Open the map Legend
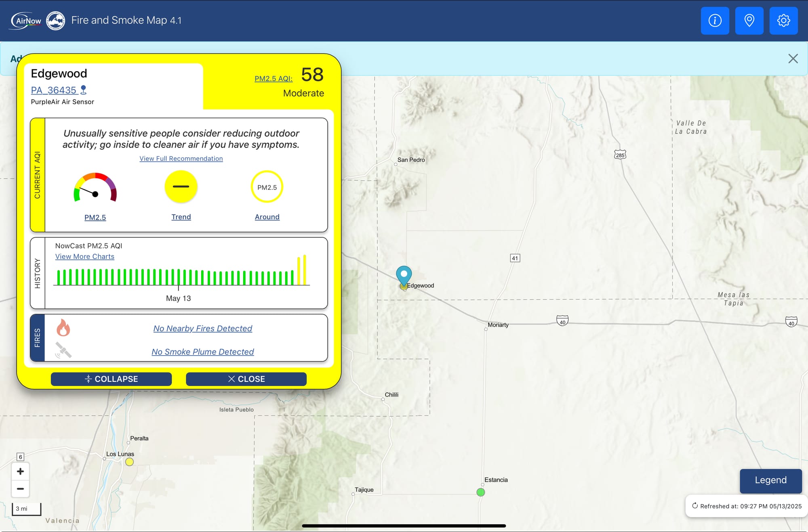 click(x=770, y=480)
